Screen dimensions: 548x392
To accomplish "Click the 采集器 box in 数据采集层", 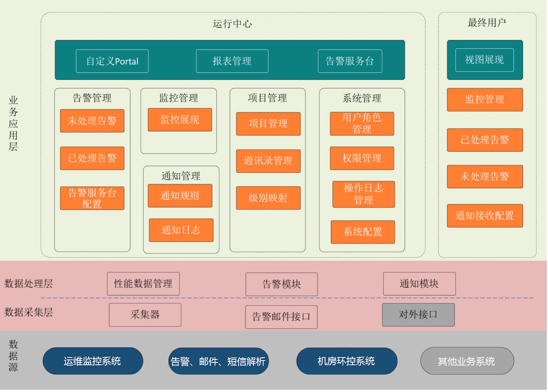I will coord(145,315).
